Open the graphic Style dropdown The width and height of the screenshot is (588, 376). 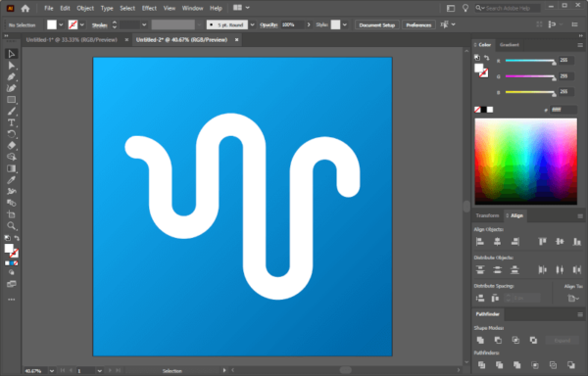pyautogui.click(x=345, y=25)
